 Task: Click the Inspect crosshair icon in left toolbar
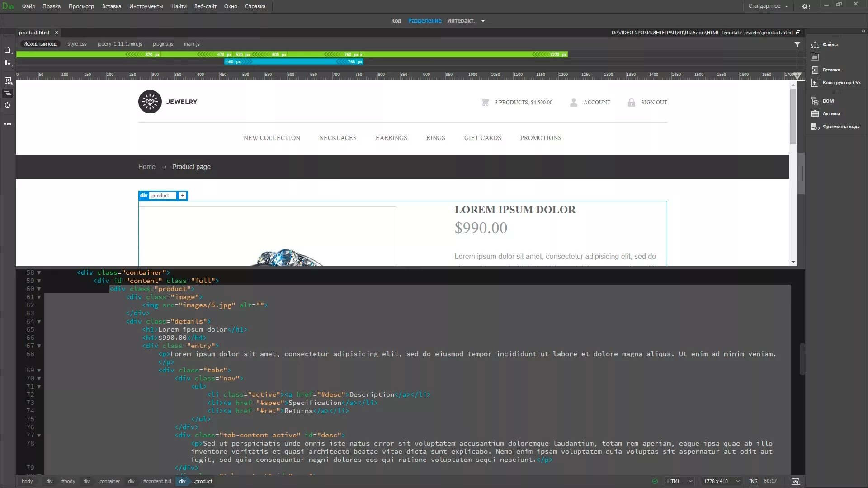pyautogui.click(x=8, y=105)
